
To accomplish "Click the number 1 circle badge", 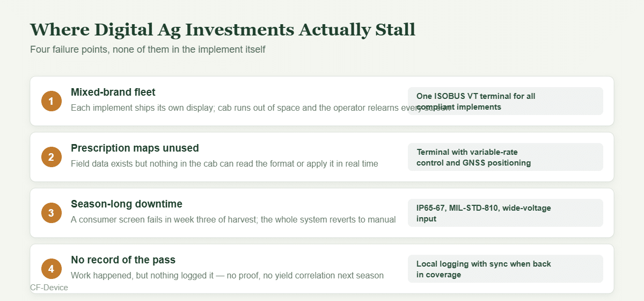I will coord(51,101).
